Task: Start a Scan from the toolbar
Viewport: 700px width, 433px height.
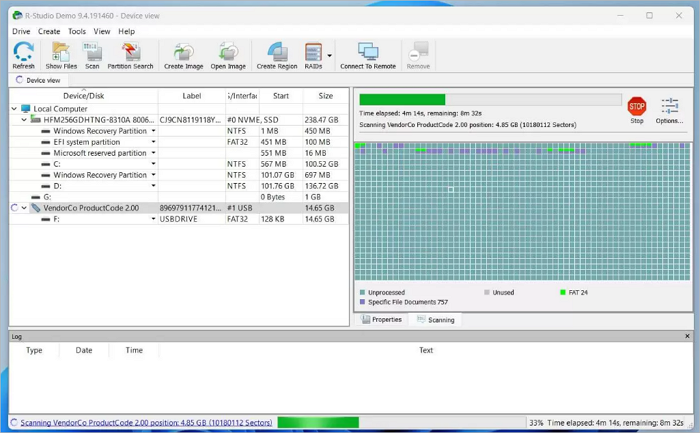Action: (92, 55)
